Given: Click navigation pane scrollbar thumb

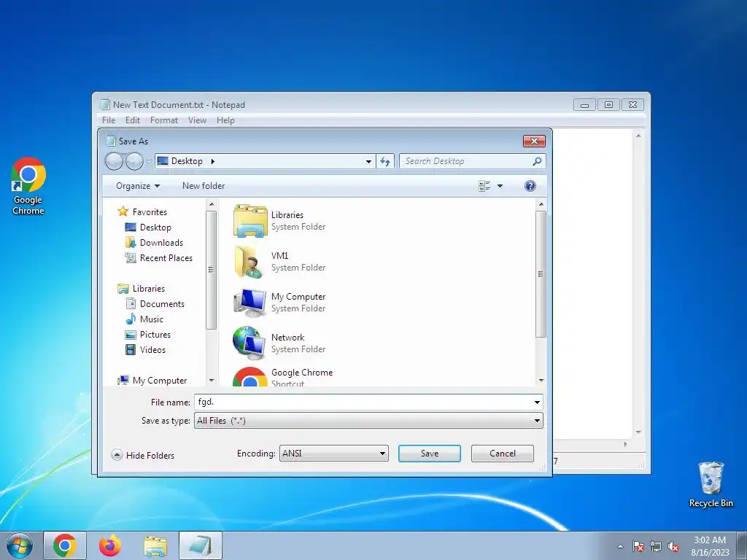Looking at the screenshot, I should [x=211, y=270].
